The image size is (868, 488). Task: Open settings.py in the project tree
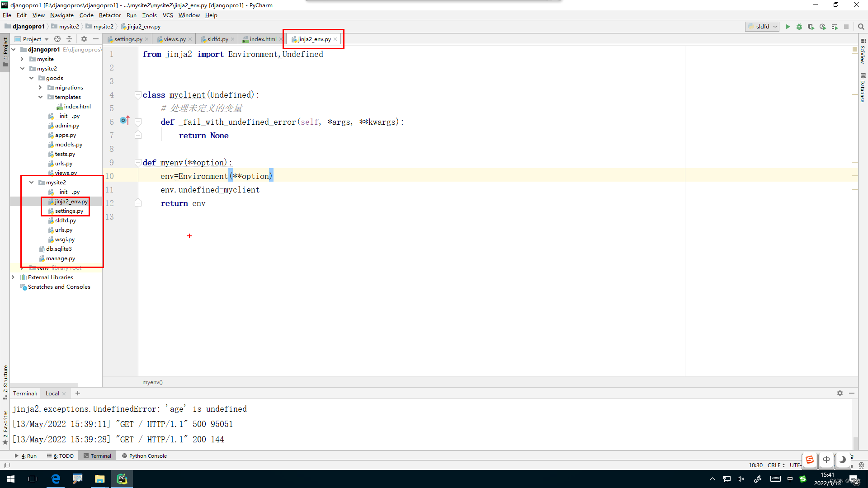[69, 211]
